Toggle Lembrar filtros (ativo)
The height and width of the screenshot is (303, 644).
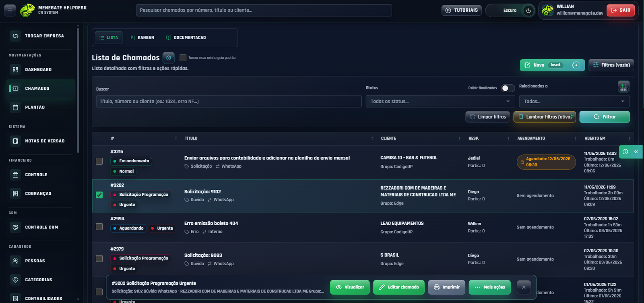tap(545, 117)
